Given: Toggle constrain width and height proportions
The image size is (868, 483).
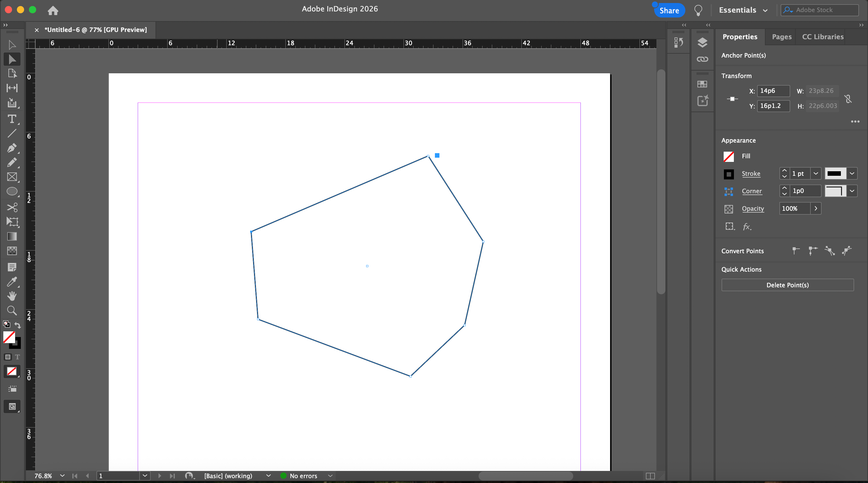Looking at the screenshot, I should 848,99.
